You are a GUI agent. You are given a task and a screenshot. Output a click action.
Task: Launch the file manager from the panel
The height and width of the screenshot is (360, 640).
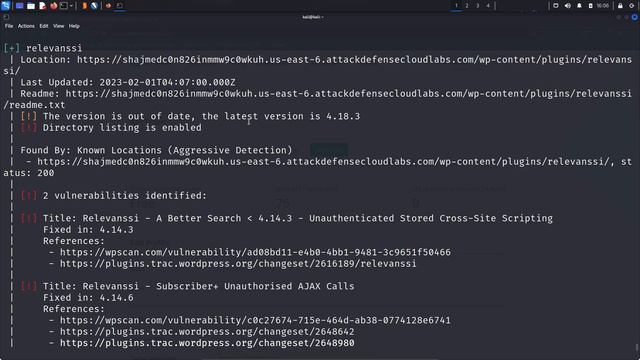pyautogui.click(x=31, y=6)
